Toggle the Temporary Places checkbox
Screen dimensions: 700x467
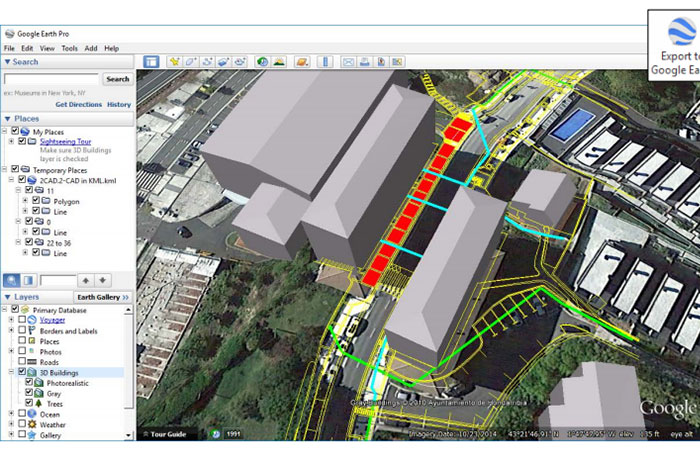pos(15,169)
